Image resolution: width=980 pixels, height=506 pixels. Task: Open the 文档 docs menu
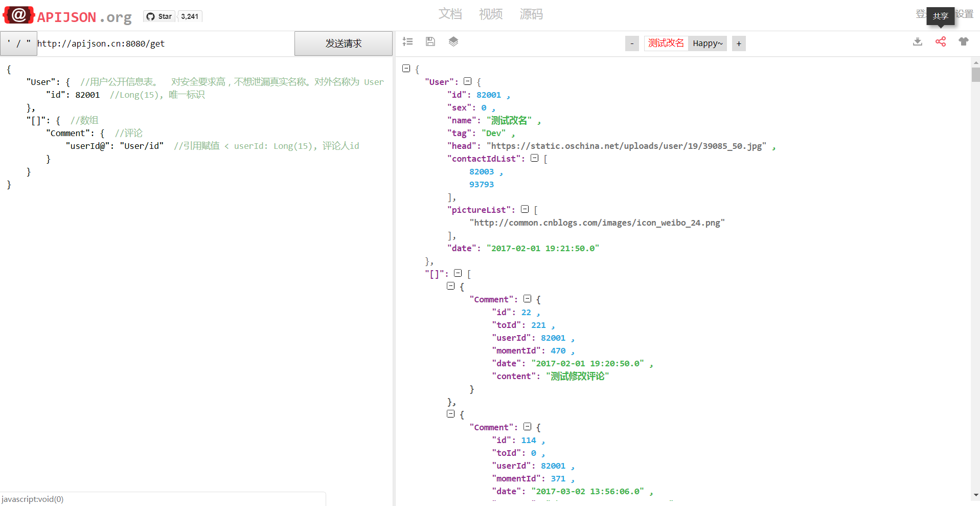point(450,14)
